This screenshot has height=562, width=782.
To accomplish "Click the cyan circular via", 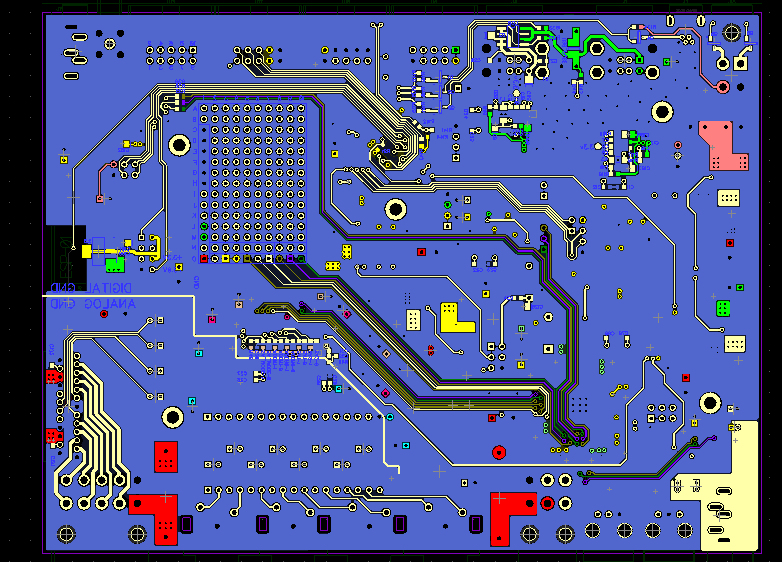I will [390, 417].
